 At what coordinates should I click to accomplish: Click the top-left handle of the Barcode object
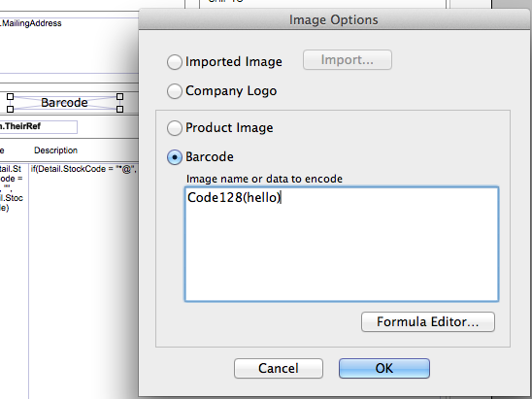10,97
